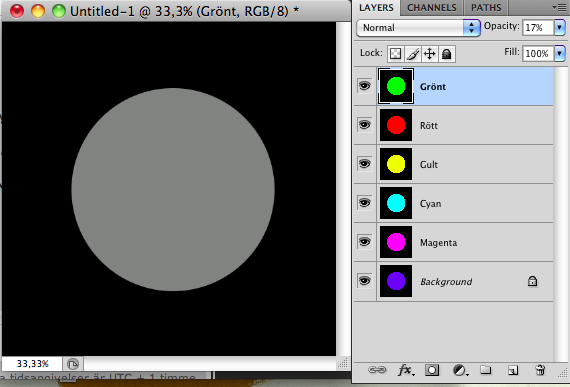Switch to the Channels tab
This screenshot has width=570, height=387.
coord(431,8)
